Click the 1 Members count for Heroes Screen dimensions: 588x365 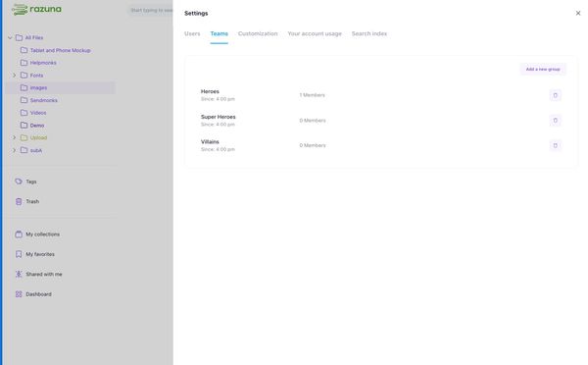312,95
